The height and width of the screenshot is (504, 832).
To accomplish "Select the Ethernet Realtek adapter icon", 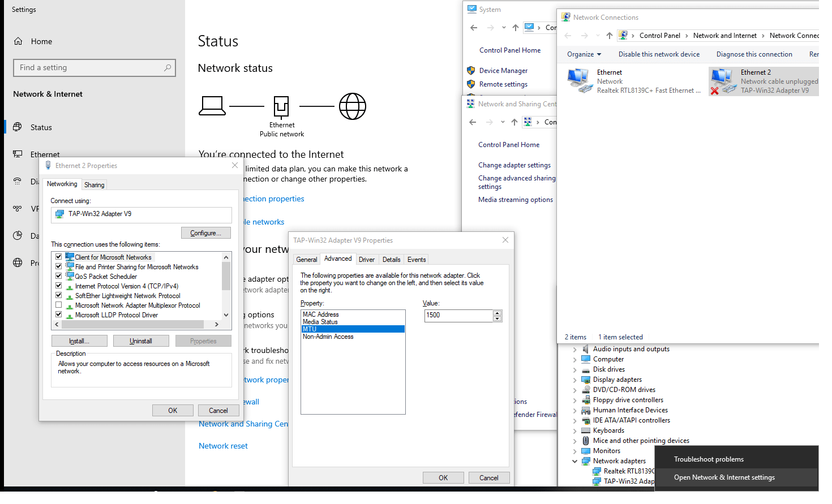I will click(580, 81).
